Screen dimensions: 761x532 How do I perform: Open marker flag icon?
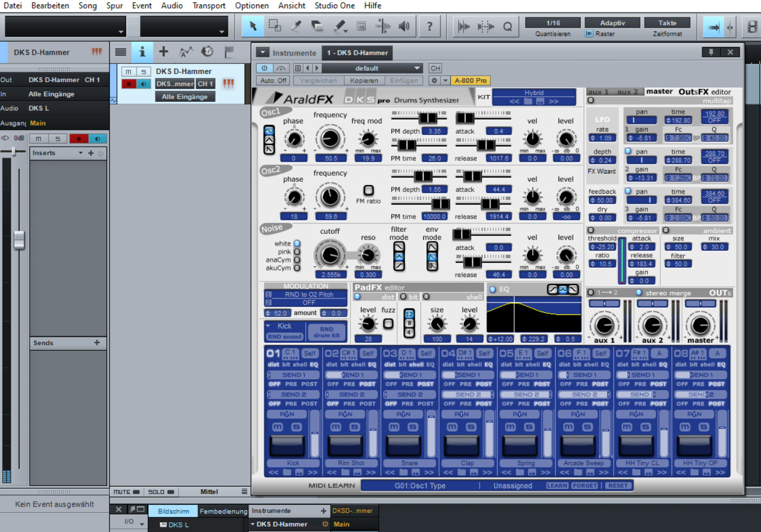pos(229,52)
